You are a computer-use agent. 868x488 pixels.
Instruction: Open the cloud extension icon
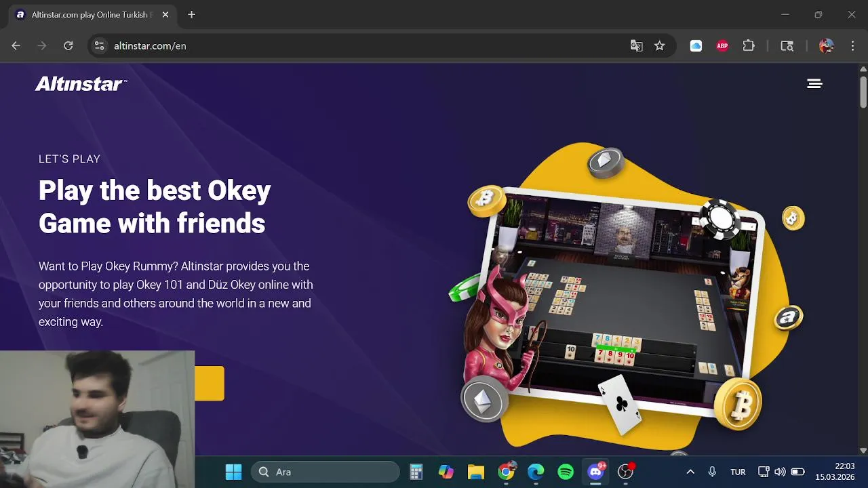click(696, 45)
